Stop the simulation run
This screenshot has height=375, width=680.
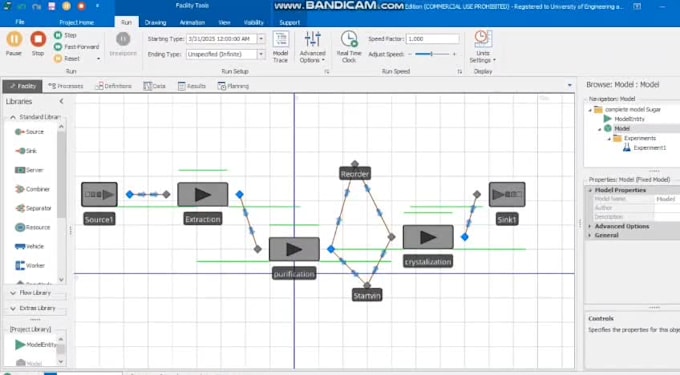(x=38, y=44)
